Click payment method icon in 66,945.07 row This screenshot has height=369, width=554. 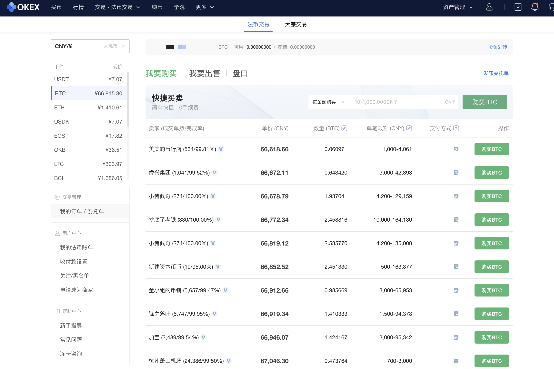[x=456, y=338]
